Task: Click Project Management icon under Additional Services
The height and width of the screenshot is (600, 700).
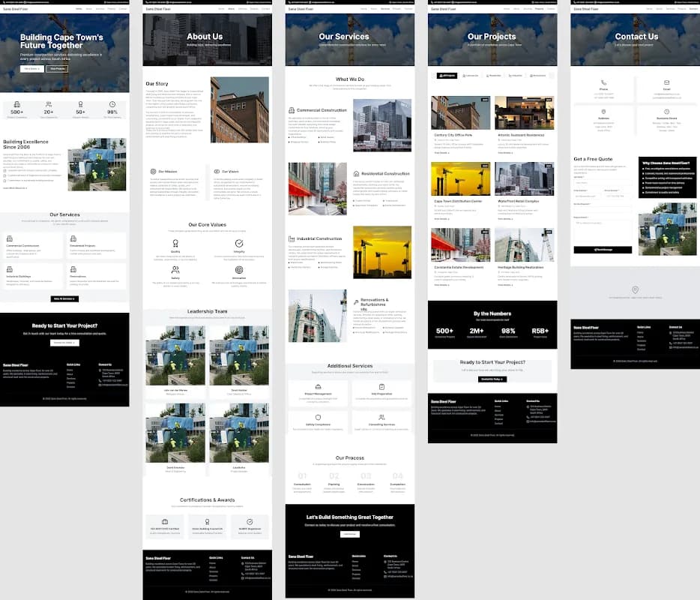Action: 319,387
